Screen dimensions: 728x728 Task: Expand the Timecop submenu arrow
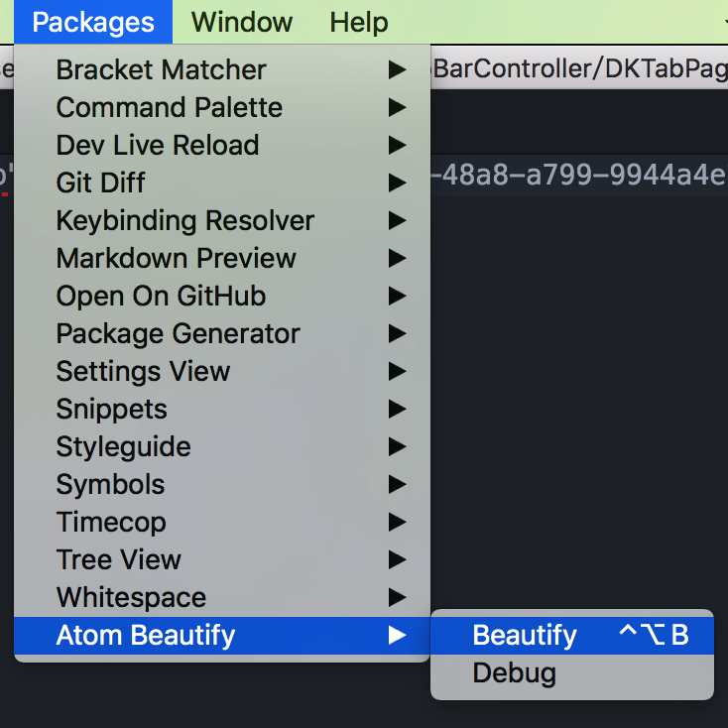[x=398, y=522]
